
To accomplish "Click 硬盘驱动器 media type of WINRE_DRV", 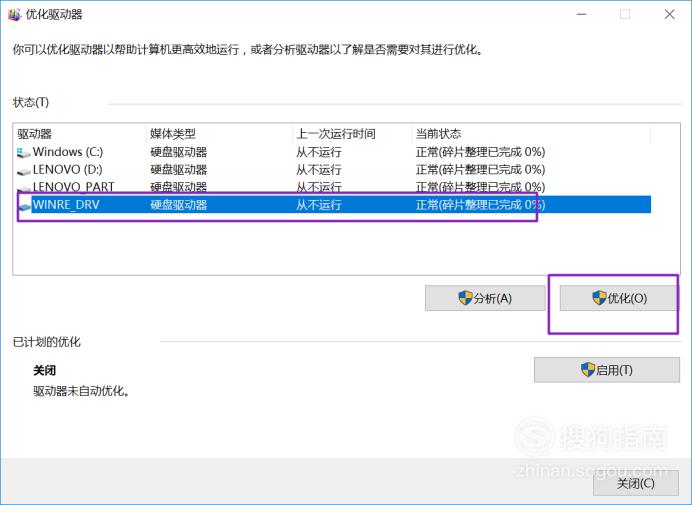I will (x=179, y=205).
